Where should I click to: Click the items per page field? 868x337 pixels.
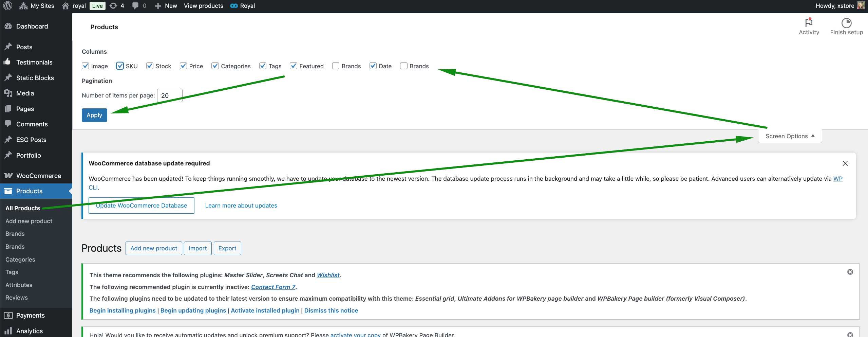coord(170,95)
